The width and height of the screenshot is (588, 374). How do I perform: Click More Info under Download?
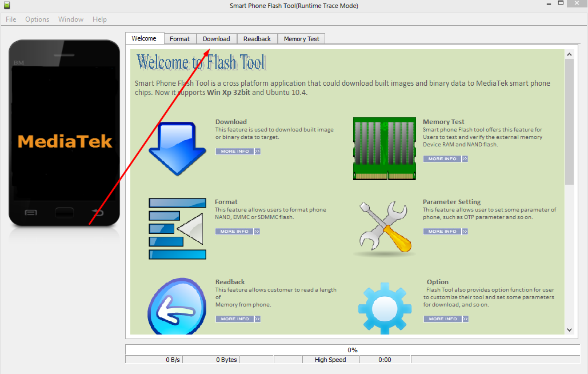238,152
